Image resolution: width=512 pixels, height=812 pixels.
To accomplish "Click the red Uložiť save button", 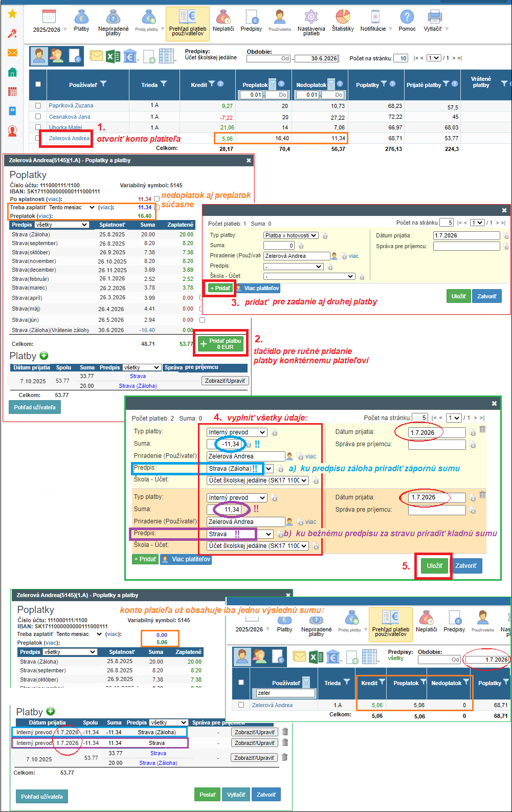I will [434, 566].
